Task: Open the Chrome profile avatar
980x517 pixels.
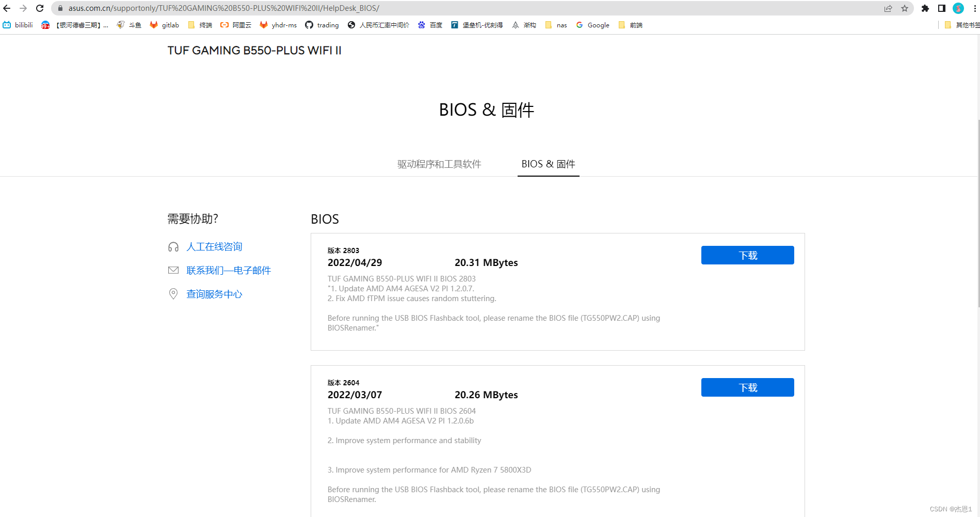Action: tap(958, 8)
